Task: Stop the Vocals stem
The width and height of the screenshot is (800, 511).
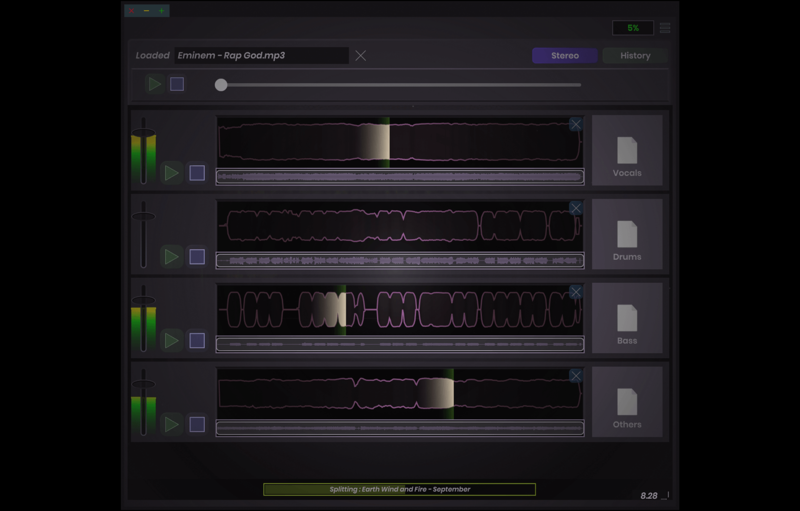Action: pos(197,173)
